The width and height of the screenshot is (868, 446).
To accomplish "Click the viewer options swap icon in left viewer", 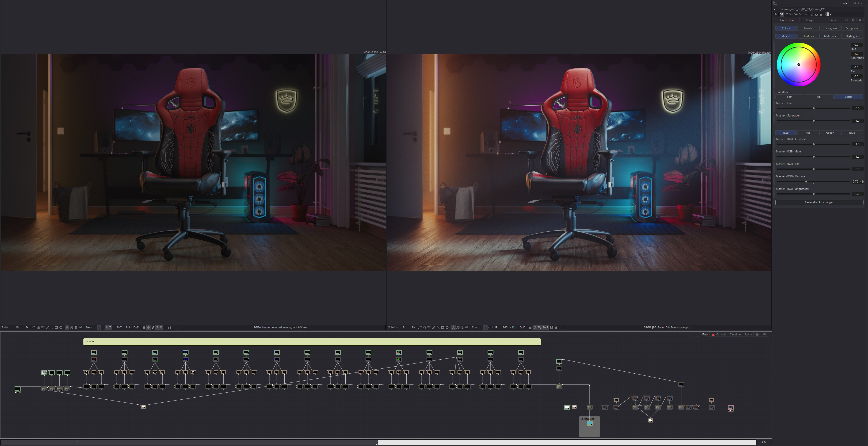I will coord(174,327).
